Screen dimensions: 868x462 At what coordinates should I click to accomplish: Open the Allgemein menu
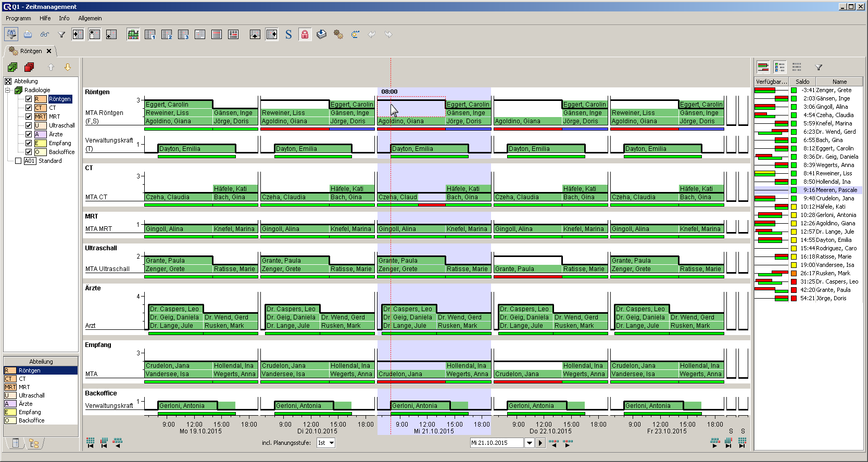click(90, 18)
